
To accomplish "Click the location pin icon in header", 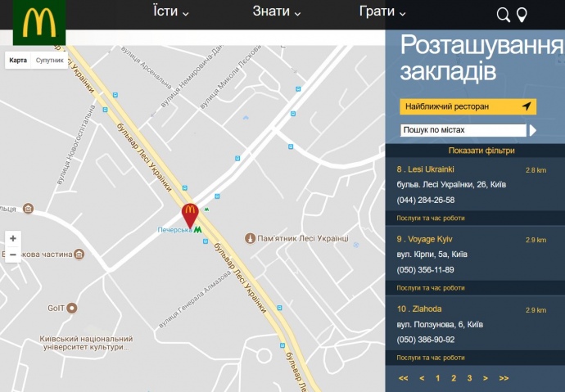I will [522, 15].
